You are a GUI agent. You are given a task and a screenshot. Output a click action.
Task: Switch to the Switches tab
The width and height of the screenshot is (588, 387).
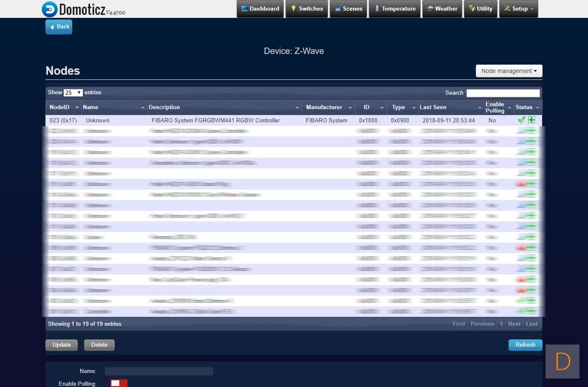tap(307, 9)
